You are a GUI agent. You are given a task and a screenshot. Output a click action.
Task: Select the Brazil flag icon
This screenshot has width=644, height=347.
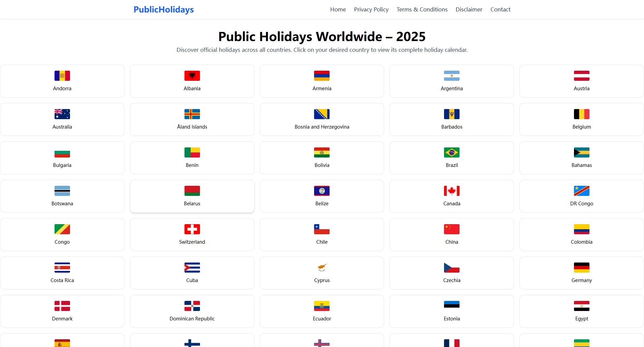(451, 152)
